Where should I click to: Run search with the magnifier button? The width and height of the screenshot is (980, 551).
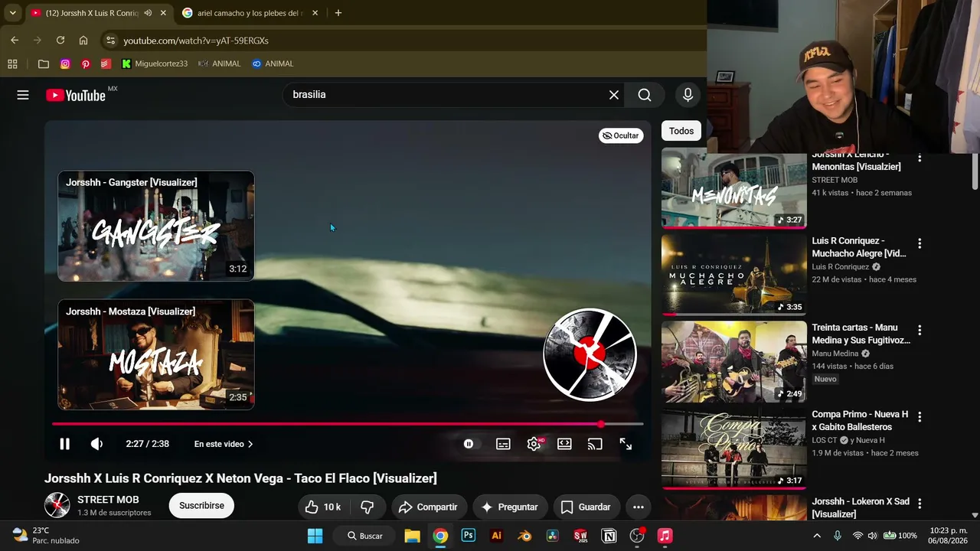coord(645,95)
